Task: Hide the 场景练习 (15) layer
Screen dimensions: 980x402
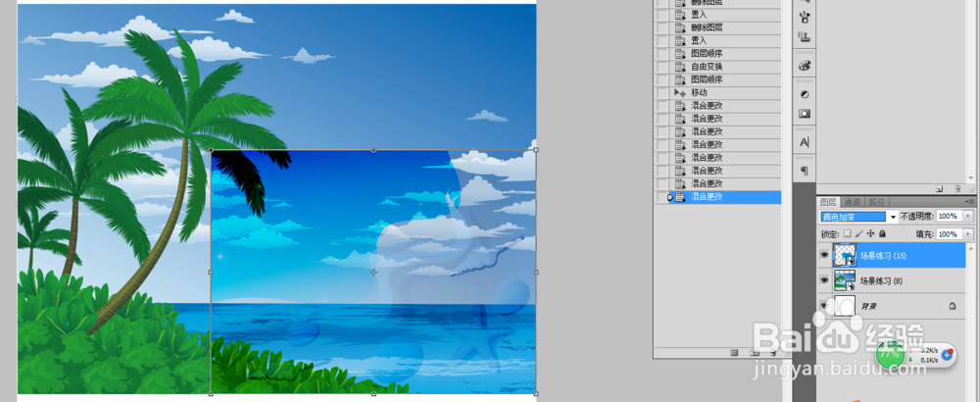Action: tap(824, 255)
